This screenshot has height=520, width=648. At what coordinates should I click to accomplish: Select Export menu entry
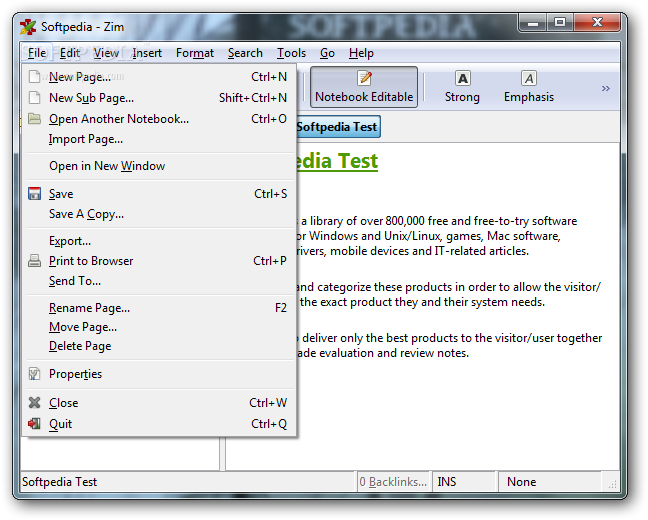point(161,241)
